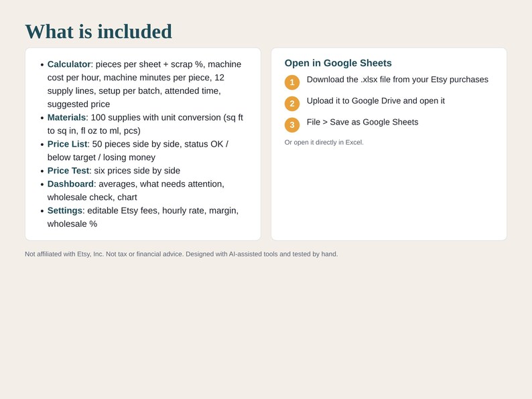The height and width of the screenshot is (399, 532).
Task: Click the orange step 1 circle
Action: tap(291, 82)
